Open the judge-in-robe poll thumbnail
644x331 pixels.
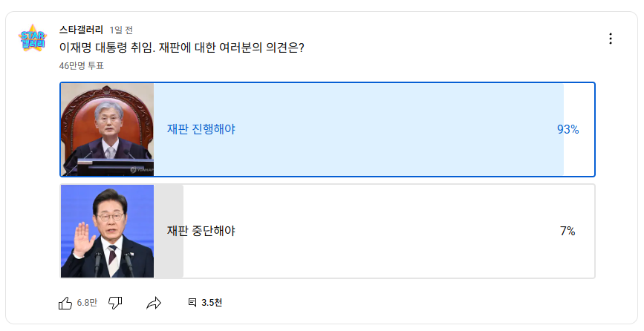107,130
